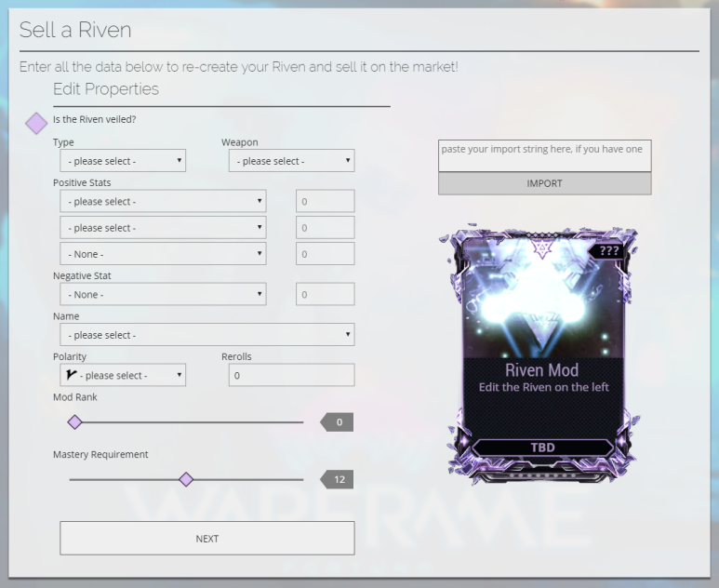
Task: Open the Type dropdown
Action: click(x=123, y=161)
